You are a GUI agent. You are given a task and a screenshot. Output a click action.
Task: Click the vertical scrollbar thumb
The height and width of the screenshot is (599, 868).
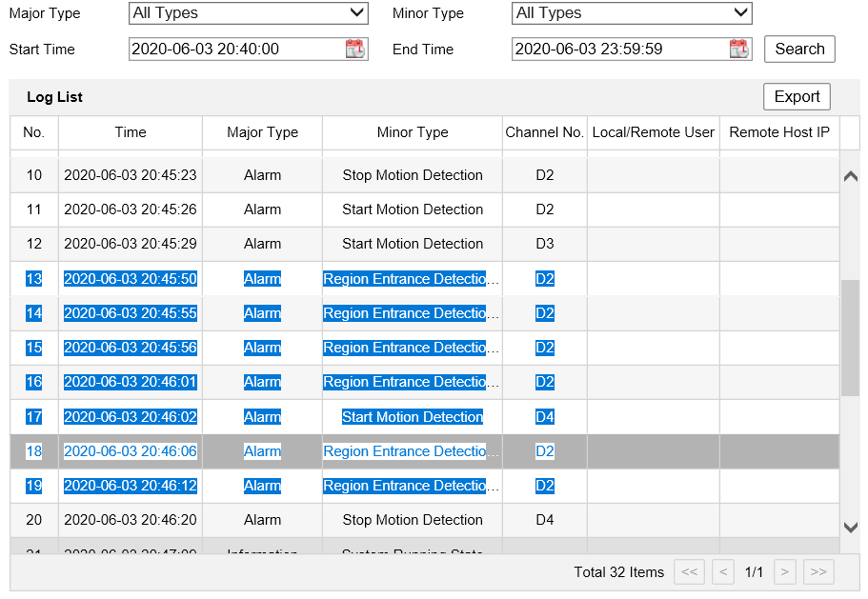point(850,338)
